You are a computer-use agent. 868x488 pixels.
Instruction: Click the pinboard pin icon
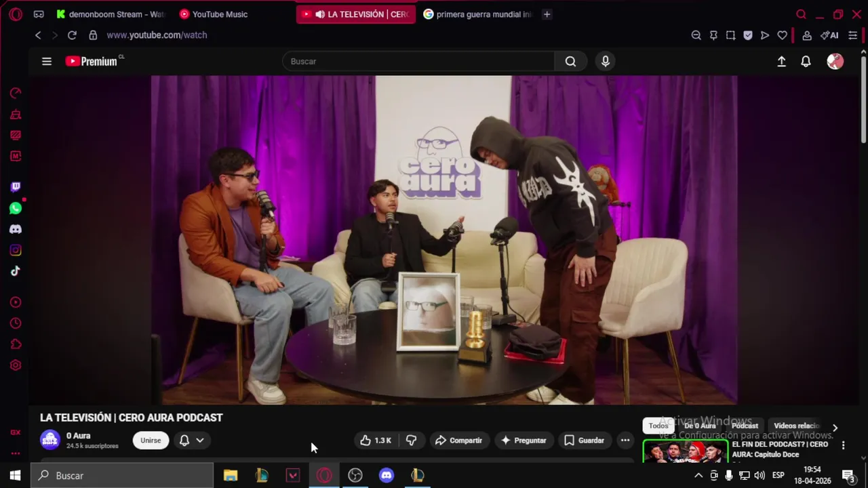pyautogui.click(x=713, y=35)
